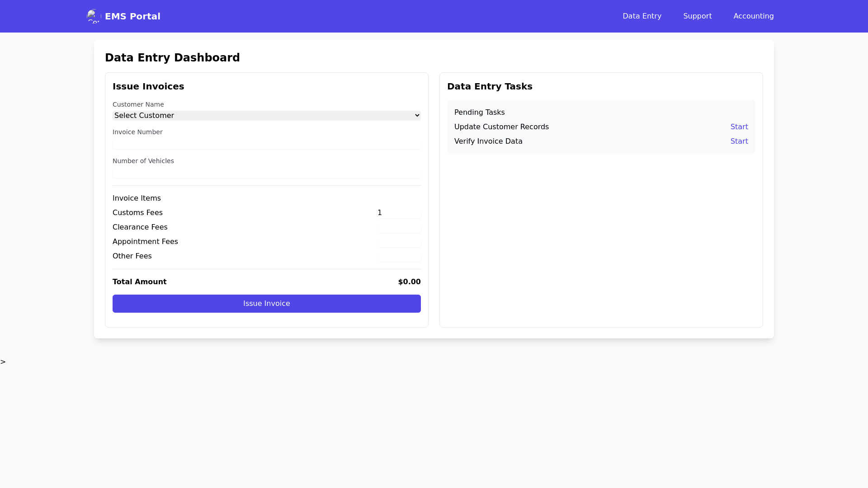Go to the Accounting nav item
The image size is (868, 488).
[753, 16]
